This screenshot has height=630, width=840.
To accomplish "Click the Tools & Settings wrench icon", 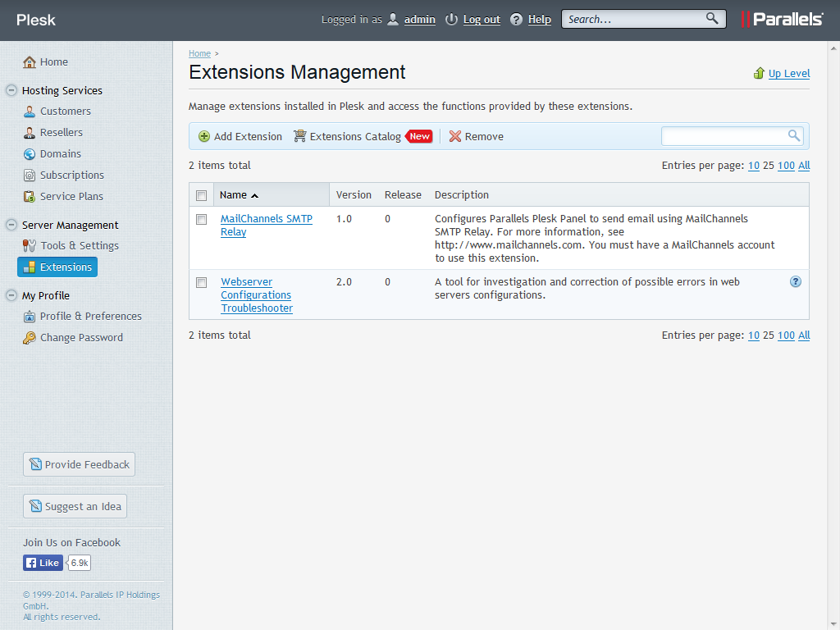I will tap(30, 246).
